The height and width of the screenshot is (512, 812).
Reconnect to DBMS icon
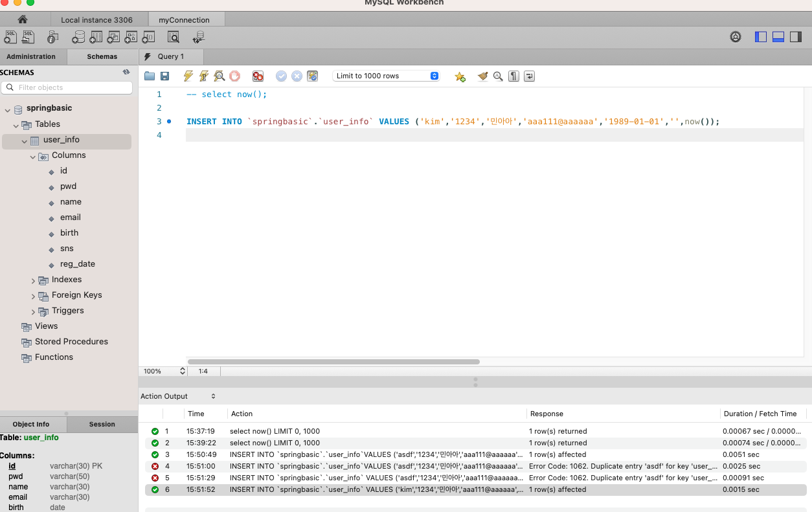click(x=199, y=38)
